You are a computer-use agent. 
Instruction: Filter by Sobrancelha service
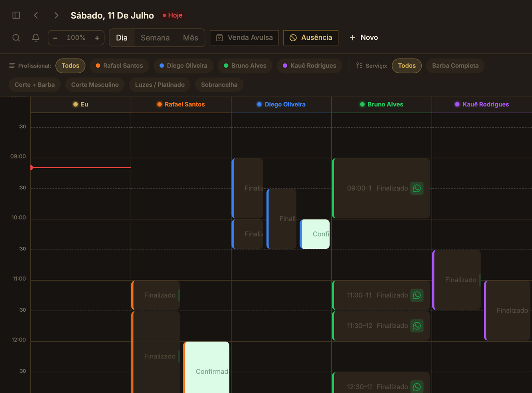point(219,85)
